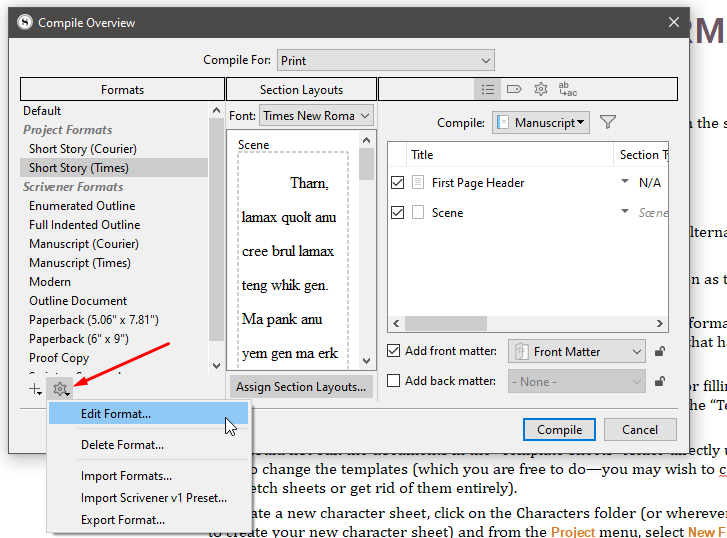The image size is (727, 538).
Task: Choose Export Format from the menu
Action: [148, 519]
